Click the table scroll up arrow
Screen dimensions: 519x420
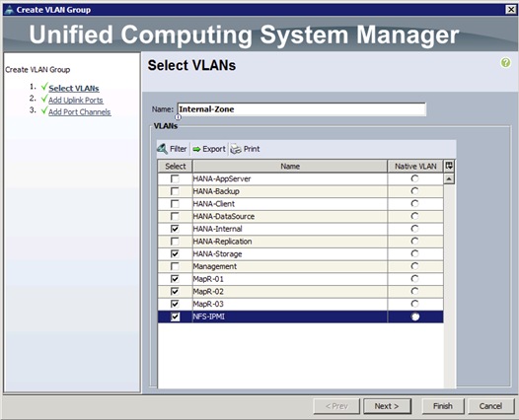[x=449, y=178]
